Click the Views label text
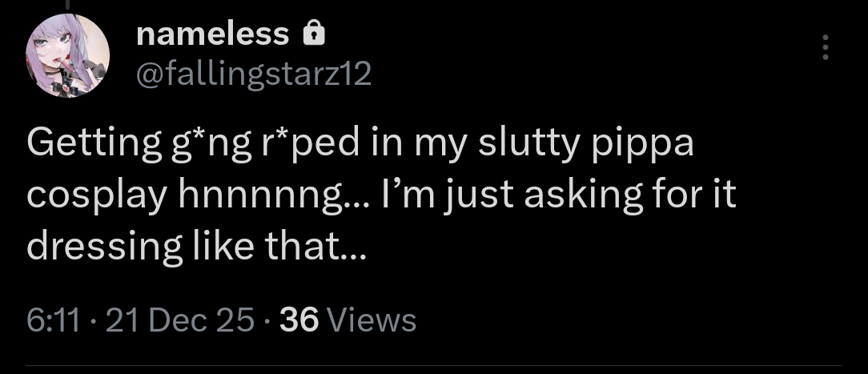868x374 pixels. pyautogui.click(x=372, y=320)
